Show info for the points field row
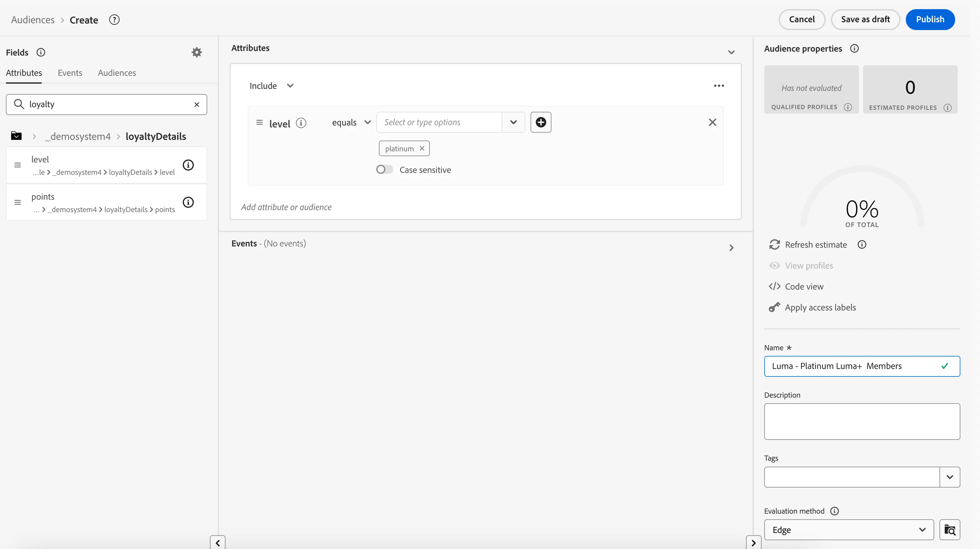 tap(188, 202)
